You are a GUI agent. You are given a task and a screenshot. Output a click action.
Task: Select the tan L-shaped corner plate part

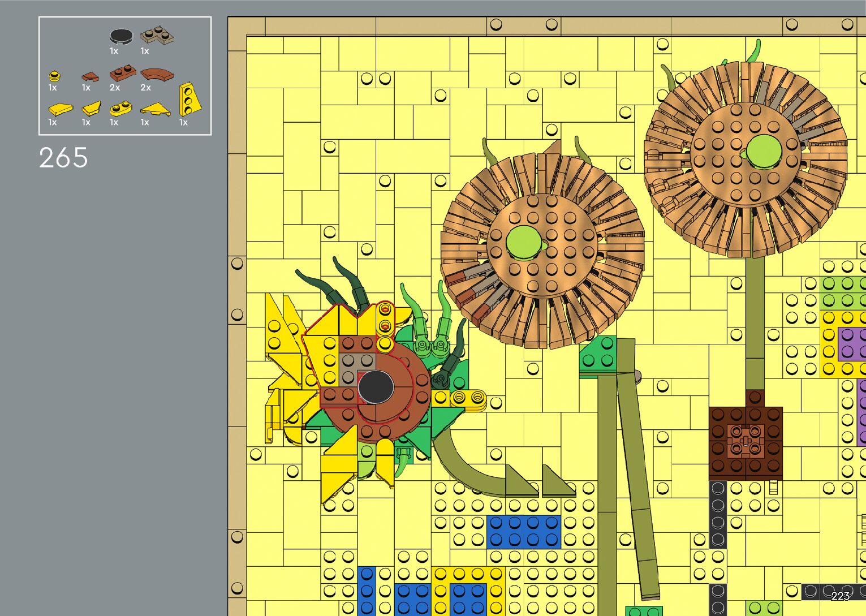[157, 36]
